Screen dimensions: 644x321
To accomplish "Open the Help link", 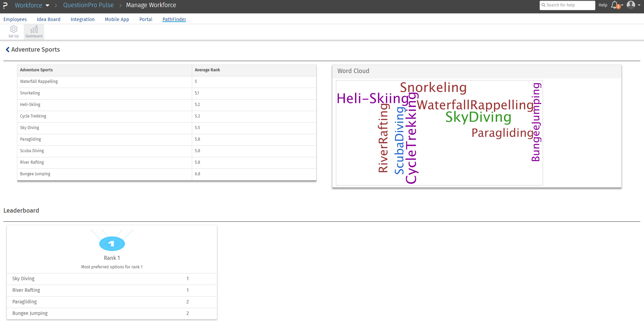I will pos(603,5).
